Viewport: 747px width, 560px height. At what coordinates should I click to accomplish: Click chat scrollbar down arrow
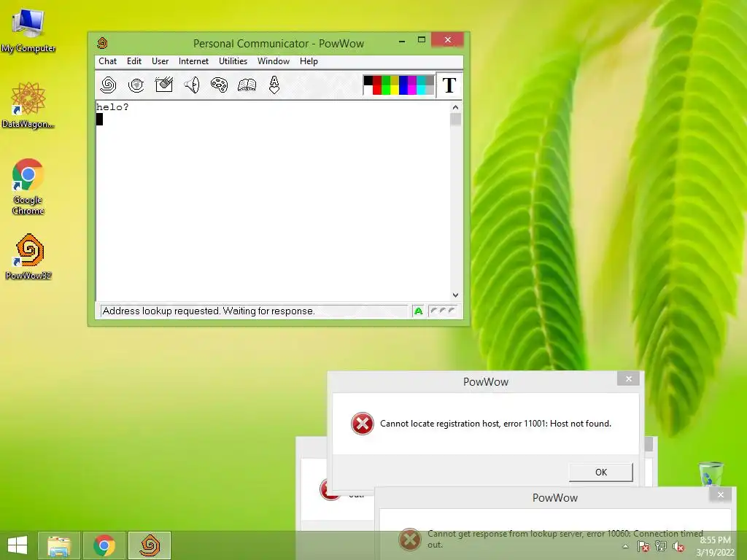coord(455,295)
